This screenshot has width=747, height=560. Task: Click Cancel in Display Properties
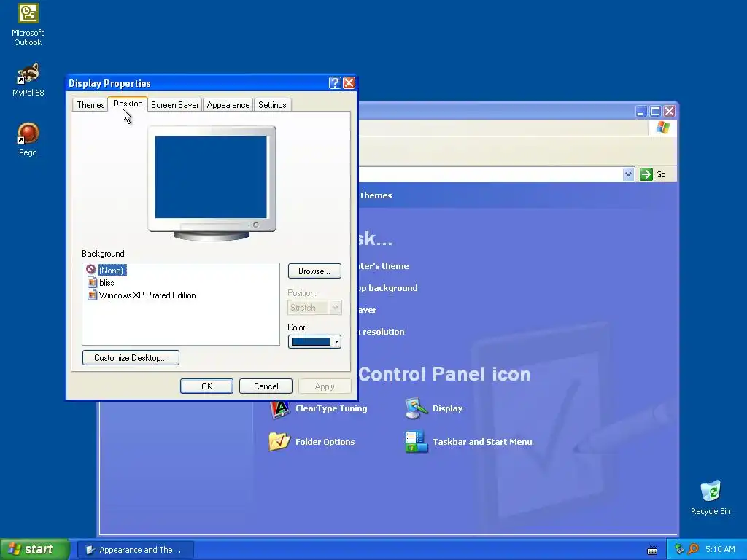[x=266, y=386]
